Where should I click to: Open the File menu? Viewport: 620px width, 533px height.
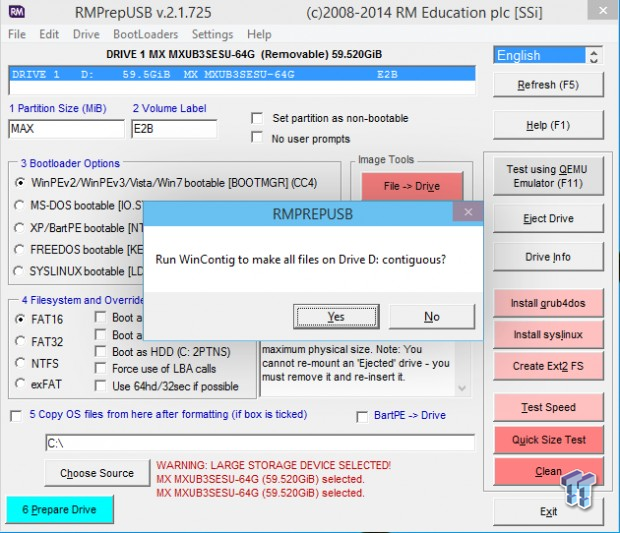click(x=17, y=34)
